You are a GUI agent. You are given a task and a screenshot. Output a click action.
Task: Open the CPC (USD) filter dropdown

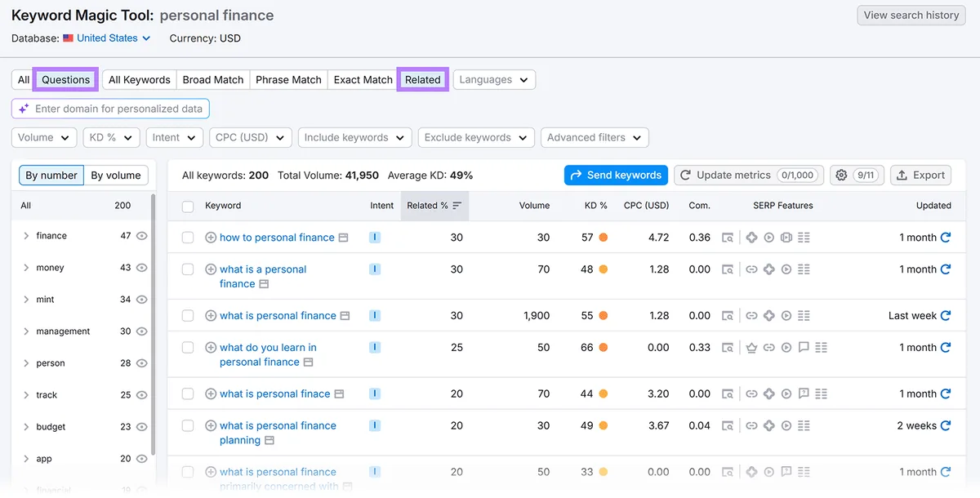tap(250, 137)
